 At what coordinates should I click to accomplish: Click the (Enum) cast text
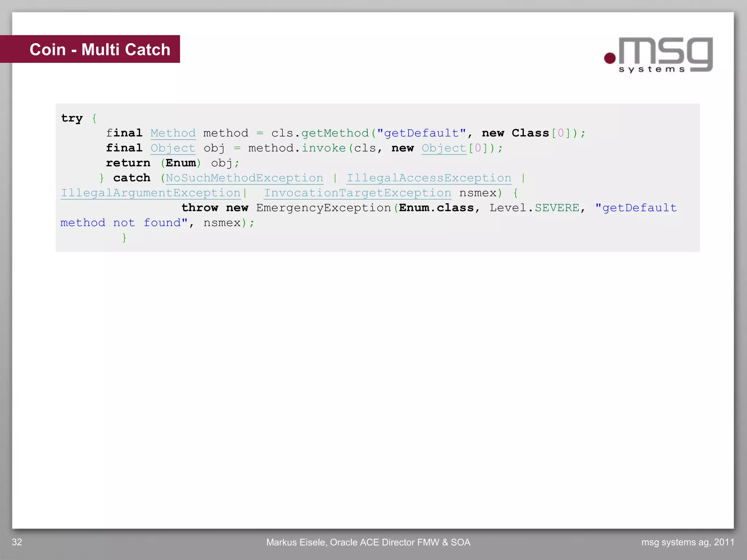click(x=181, y=163)
